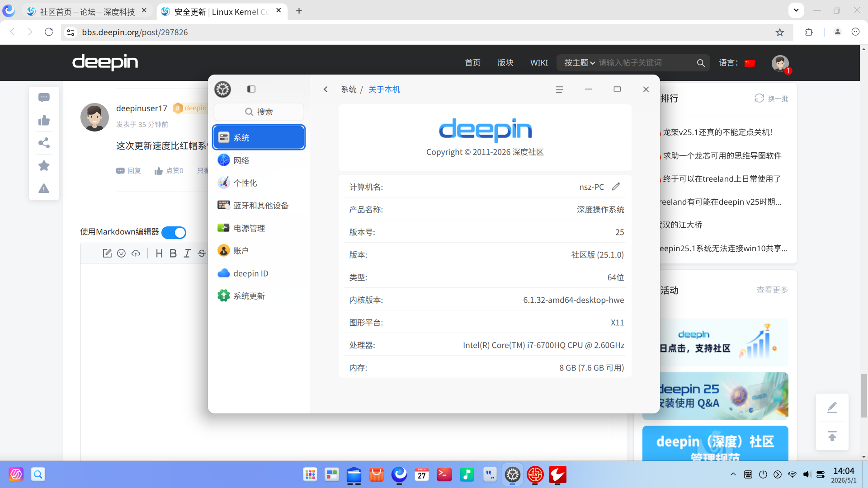This screenshot has width=868, height=488.
Task: Open the browser extensions puzzle icon
Action: coord(809,32)
